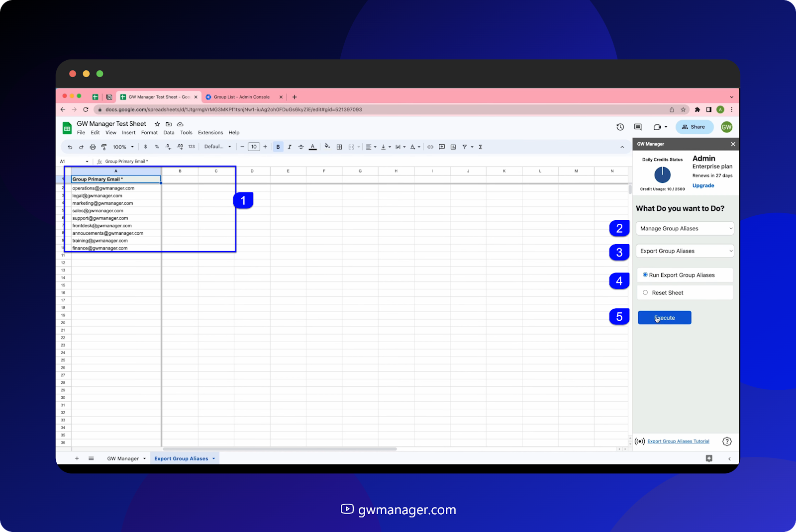Image resolution: width=796 pixels, height=532 pixels.
Task: Select cell legal@gwmanager.com
Action: (x=116, y=196)
